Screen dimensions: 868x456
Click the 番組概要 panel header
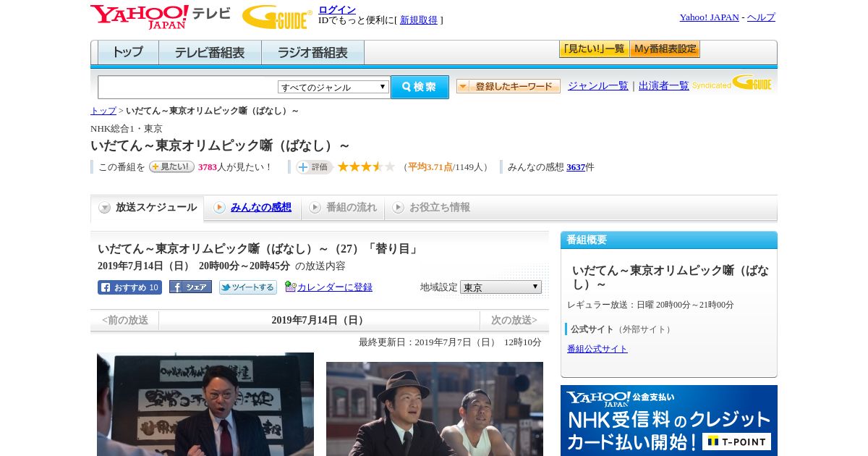[669, 240]
